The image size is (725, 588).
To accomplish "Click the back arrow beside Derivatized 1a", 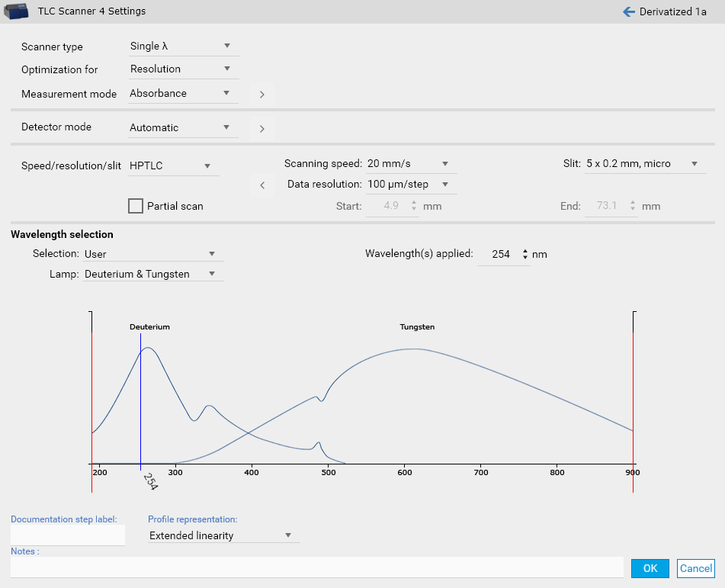I will point(629,11).
